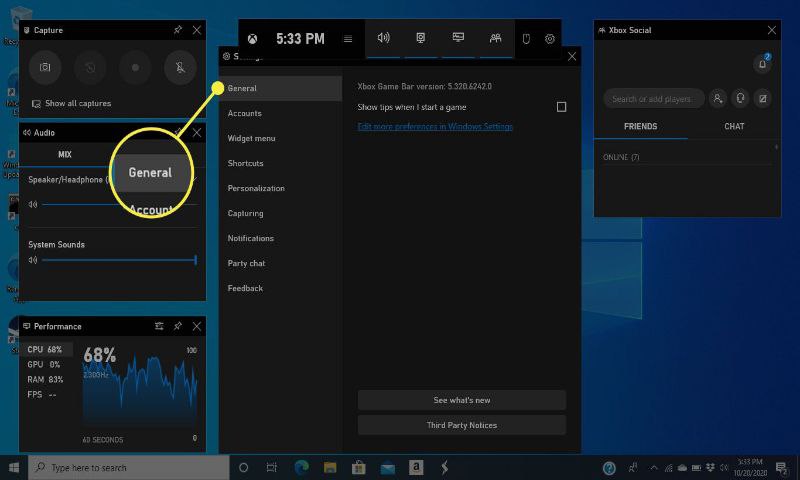
Task: Switch to CHAT tab
Action: pos(734,127)
